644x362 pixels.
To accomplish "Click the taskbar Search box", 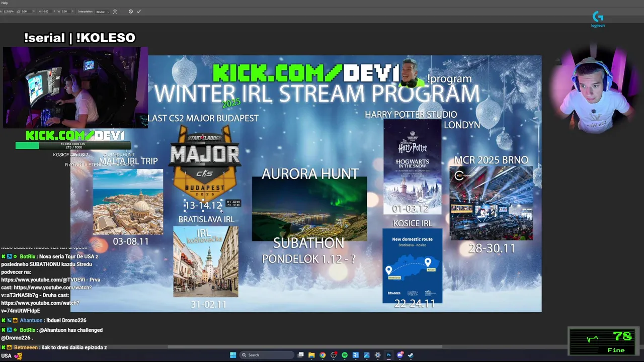I will click(x=267, y=355).
